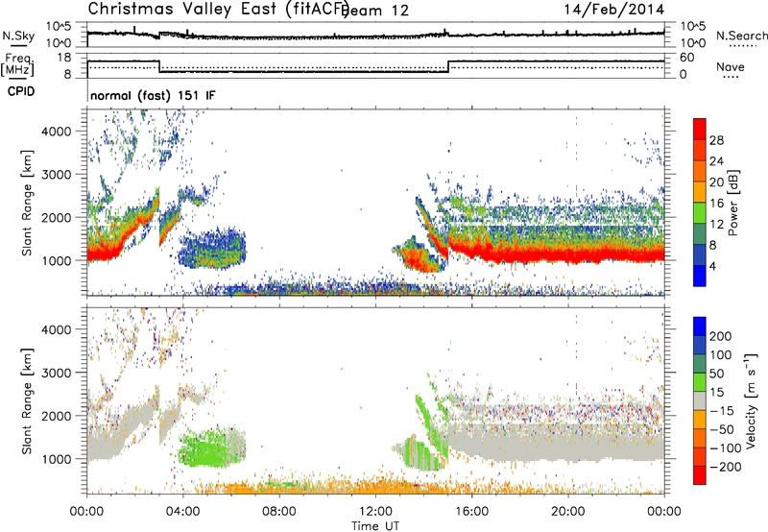Click the '60' Nave tick label
This screenshot has height=532, width=768.
[x=686, y=58]
